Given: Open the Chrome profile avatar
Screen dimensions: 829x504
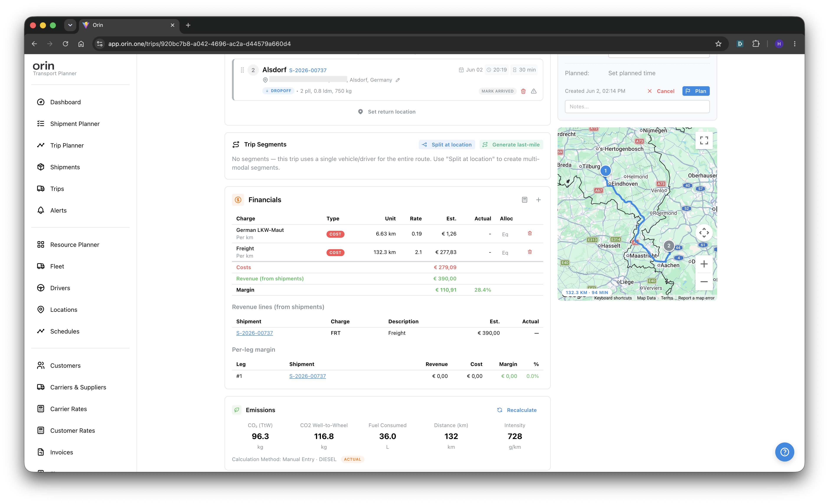Looking at the screenshot, I should pyautogui.click(x=779, y=44).
